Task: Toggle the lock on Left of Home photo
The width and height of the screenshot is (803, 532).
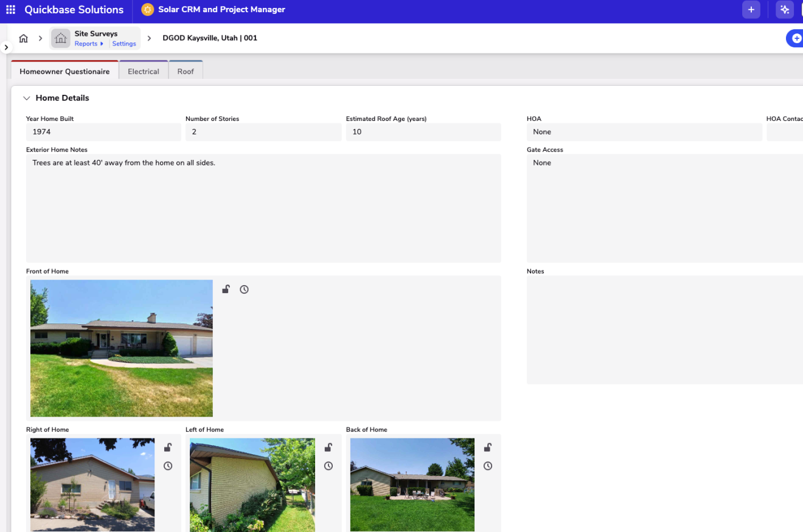Action: [328, 447]
